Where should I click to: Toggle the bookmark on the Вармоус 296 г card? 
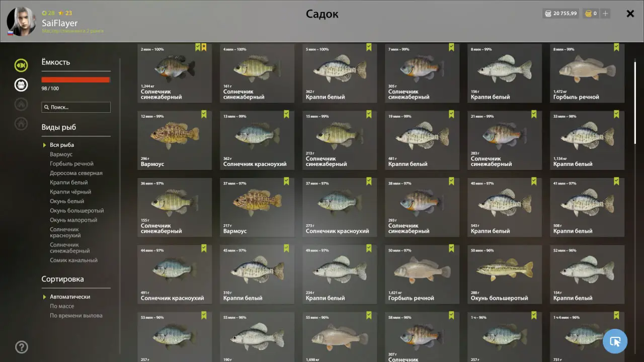tap(204, 114)
